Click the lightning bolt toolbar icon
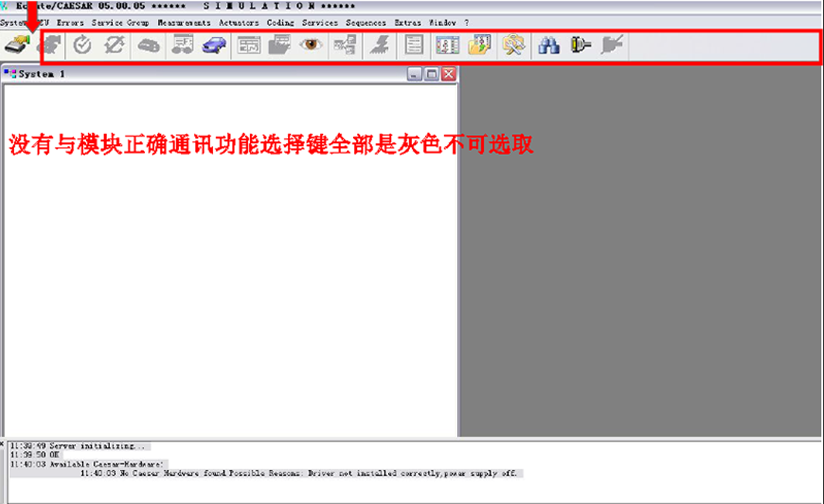The width and height of the screenshot is (824, 504). (x=379, y=45)
